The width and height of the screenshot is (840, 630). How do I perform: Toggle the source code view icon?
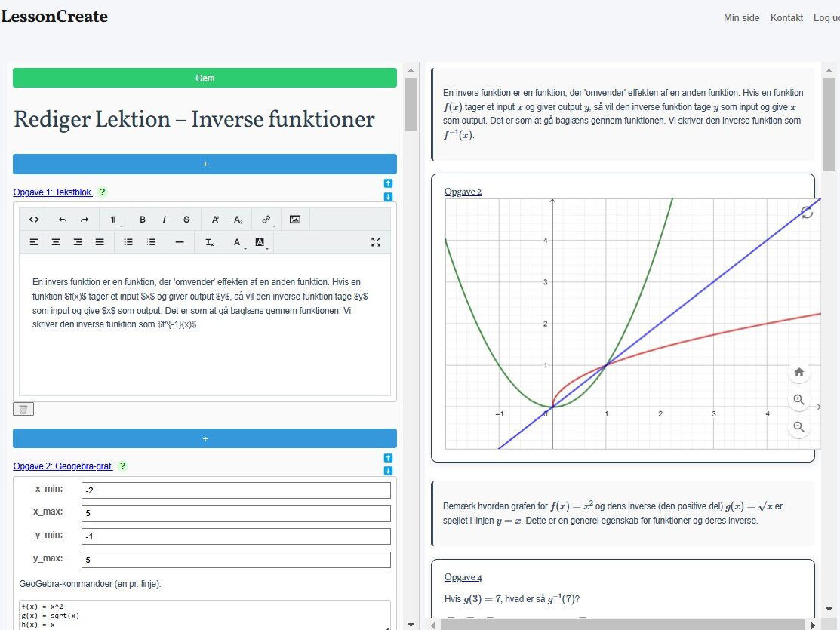click(34, 220)
